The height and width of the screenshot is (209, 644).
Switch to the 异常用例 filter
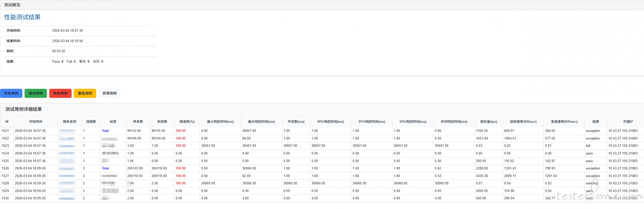[x=109, y=93]
